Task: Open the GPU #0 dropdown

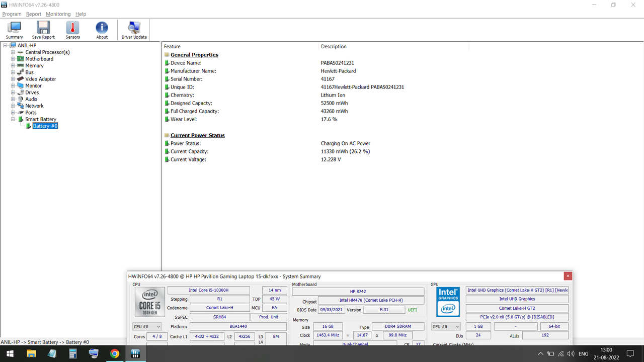Action: click(x=446, y=326)
